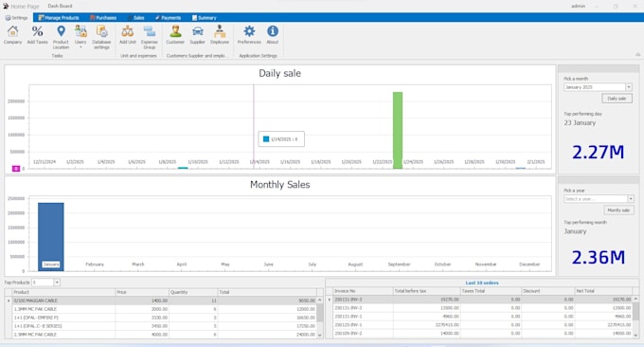Click the Last 10 orders heading
The width and height of the screenshot is (644, 347).
[482, 283]
